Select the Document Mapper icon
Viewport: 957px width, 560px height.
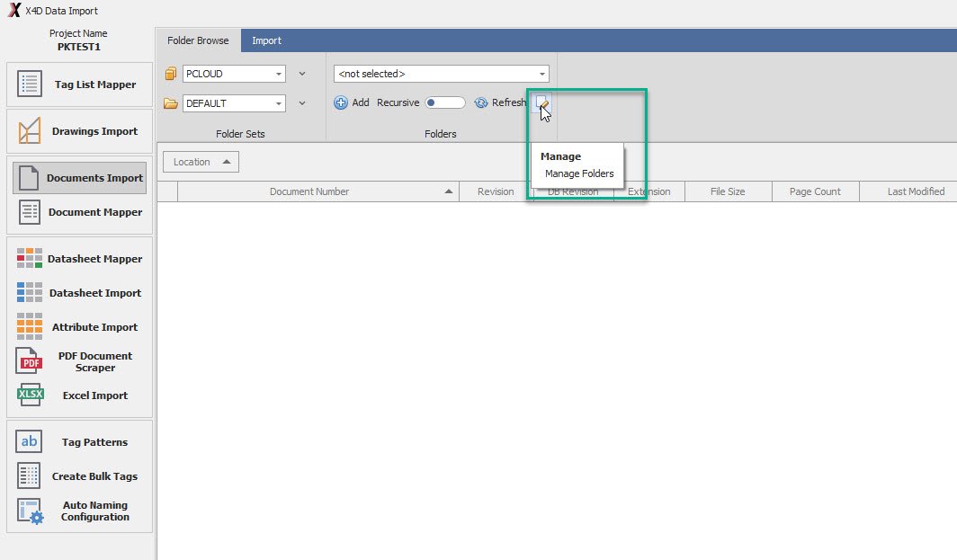coord(30,212)
